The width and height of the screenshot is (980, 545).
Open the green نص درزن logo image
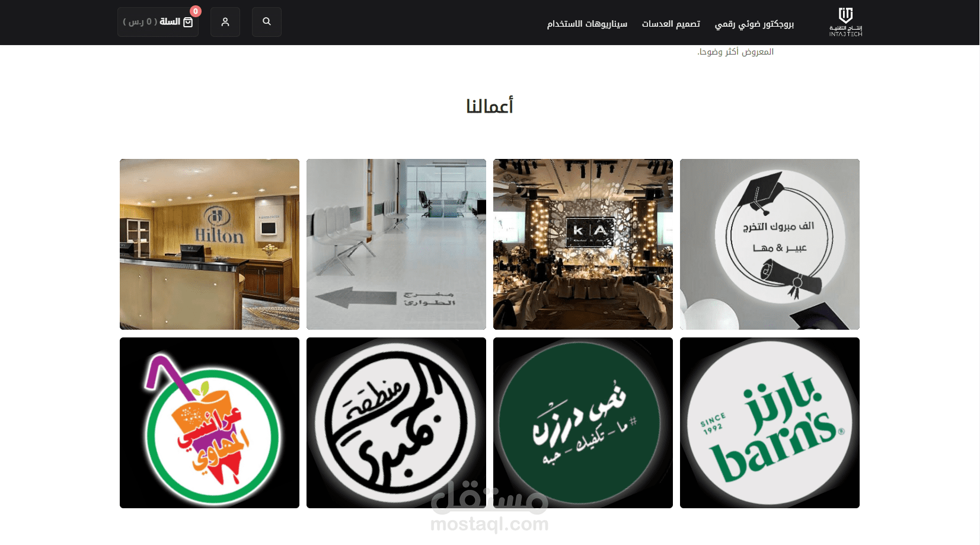[x=583, y=423]
